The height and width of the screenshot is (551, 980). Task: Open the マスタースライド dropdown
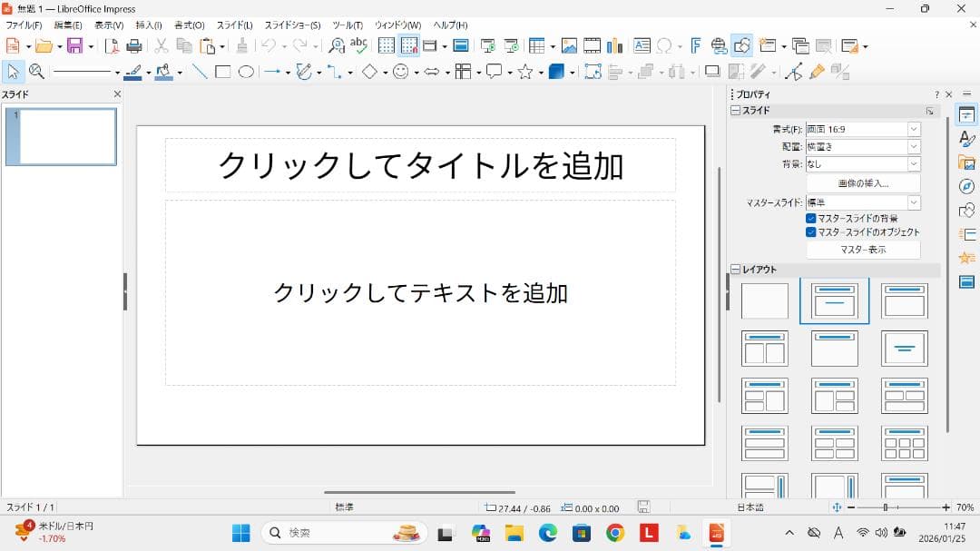(x=914, y=202)
